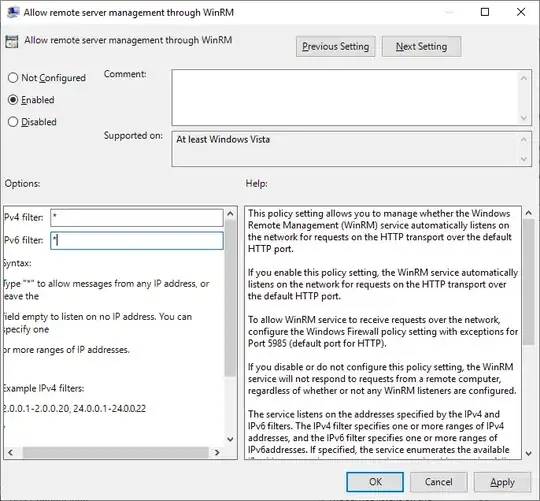540x501 pixels.
Task: Click the Options vertical scrollbar thumb
Action: [x=230, y=298]
